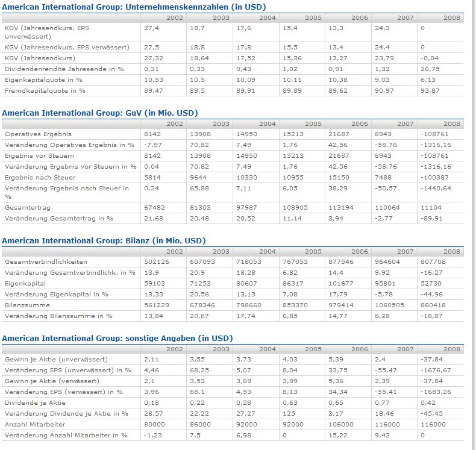The height and width of the screenshot is (450, 476).
Task: Select KGV (Jahresendkurs) value '-0,04'
Action: tap(430, 58)
